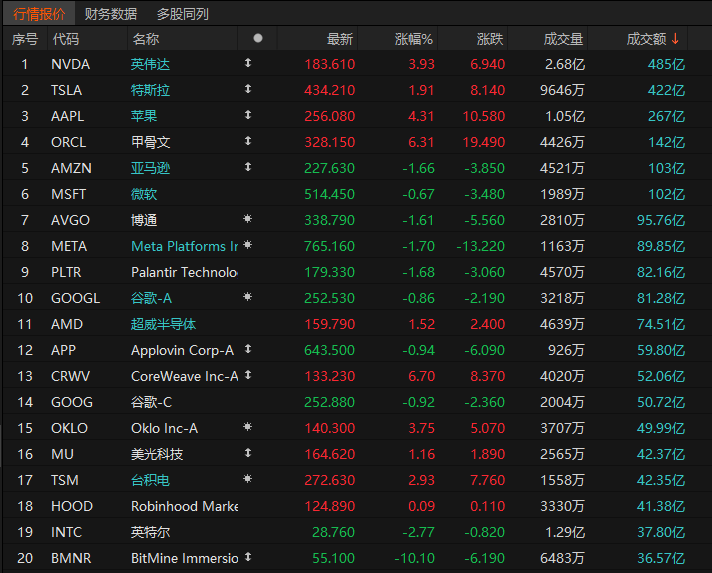Click turnover value 36.57亿
The image size is (712, 573).
(661, 558)
